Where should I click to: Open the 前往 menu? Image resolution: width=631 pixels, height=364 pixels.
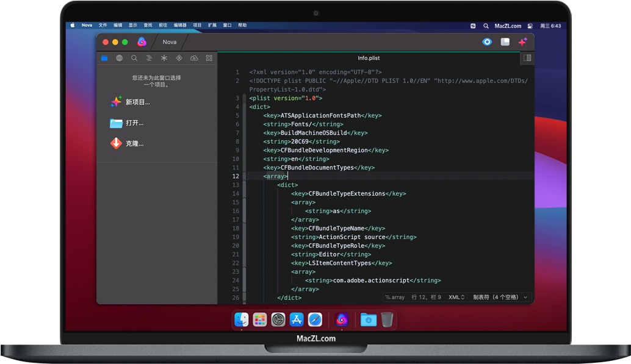pyautogui.click(x=163, y=26)
